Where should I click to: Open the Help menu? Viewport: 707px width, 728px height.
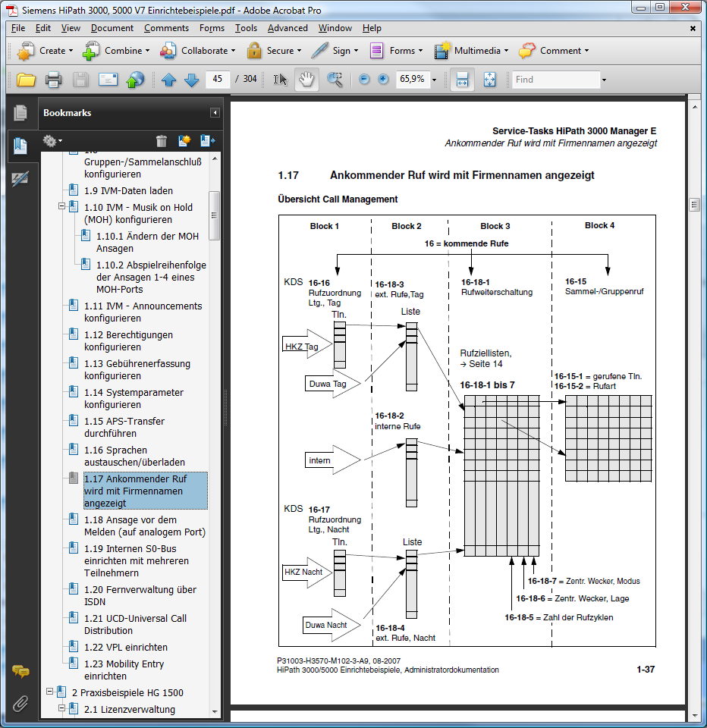click(372, 28)
